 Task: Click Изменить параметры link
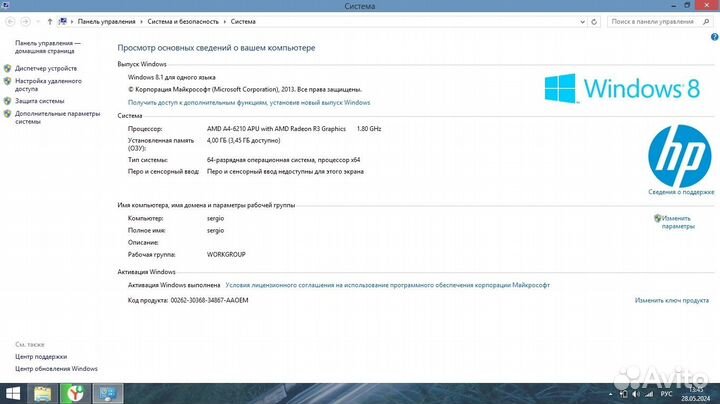pyautogui.click(x=677, y=222)
